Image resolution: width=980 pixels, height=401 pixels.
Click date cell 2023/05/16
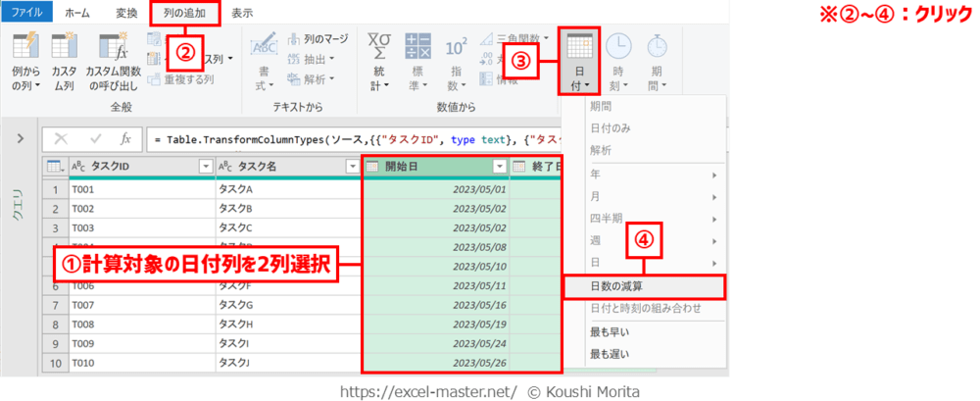pos(436,305)
